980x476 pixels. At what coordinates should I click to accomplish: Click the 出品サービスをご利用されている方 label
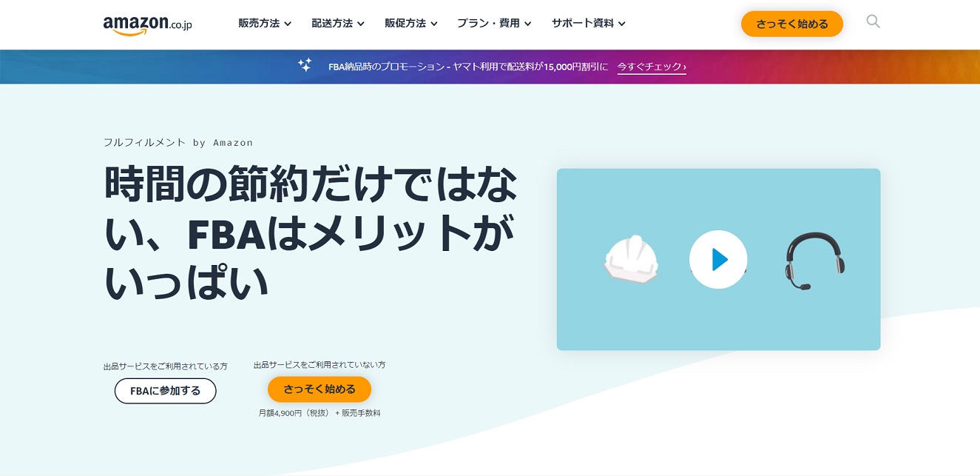click(166, 366)
